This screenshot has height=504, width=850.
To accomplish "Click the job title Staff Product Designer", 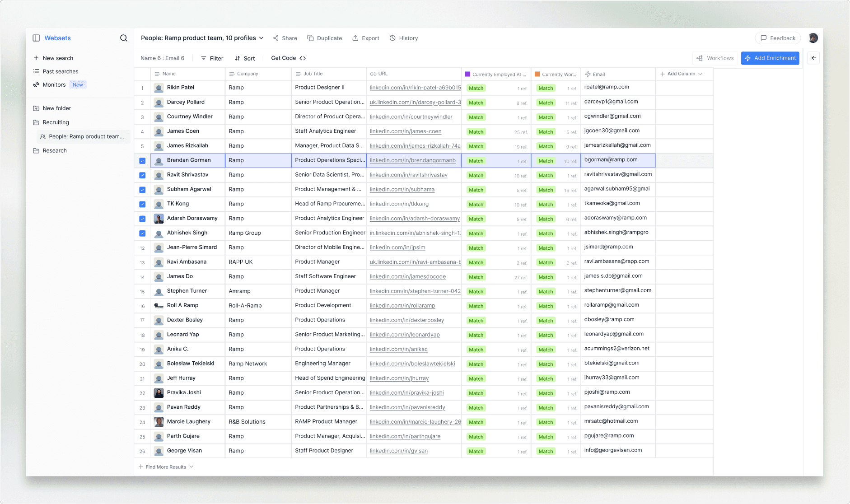I will pos(324,451).
